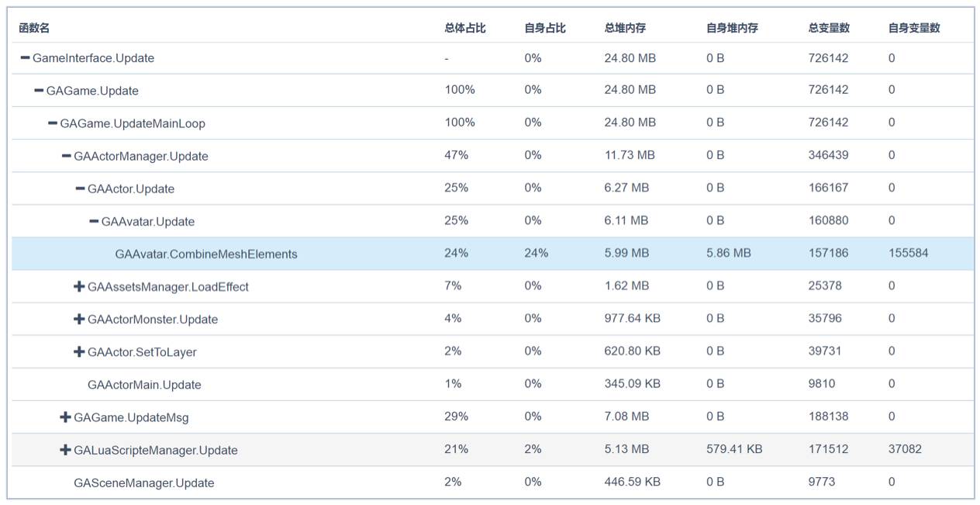Collapse the GameInterface.Update node
The height and width of the screenshot is (505, 980).
25,58
